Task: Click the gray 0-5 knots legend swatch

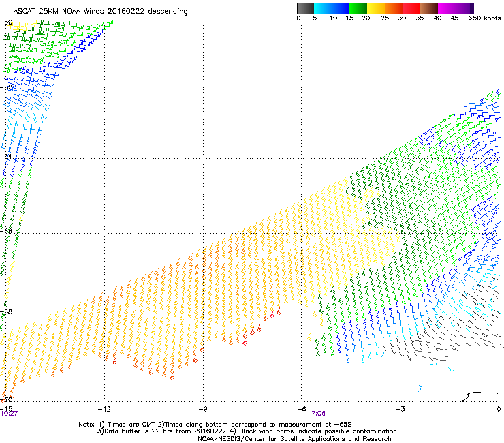Action: coord(305,8)
